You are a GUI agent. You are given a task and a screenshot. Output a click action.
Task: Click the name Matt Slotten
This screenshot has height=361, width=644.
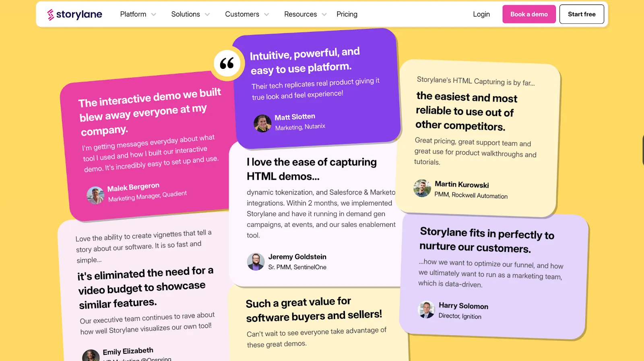[295, 117]
